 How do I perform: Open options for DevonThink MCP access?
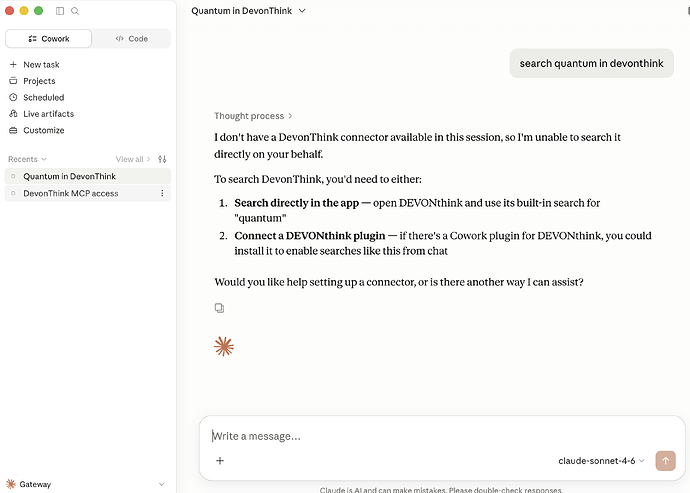[x=162, y=193]
